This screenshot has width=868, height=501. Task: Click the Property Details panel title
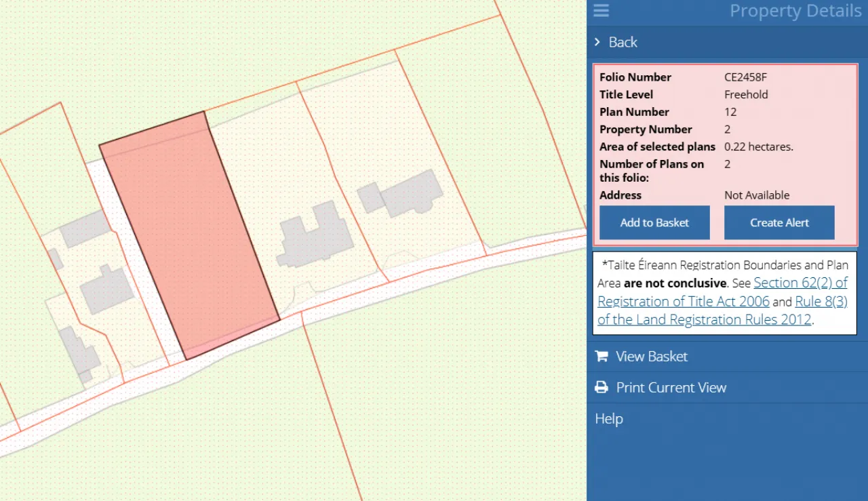[x=795, y=11]
